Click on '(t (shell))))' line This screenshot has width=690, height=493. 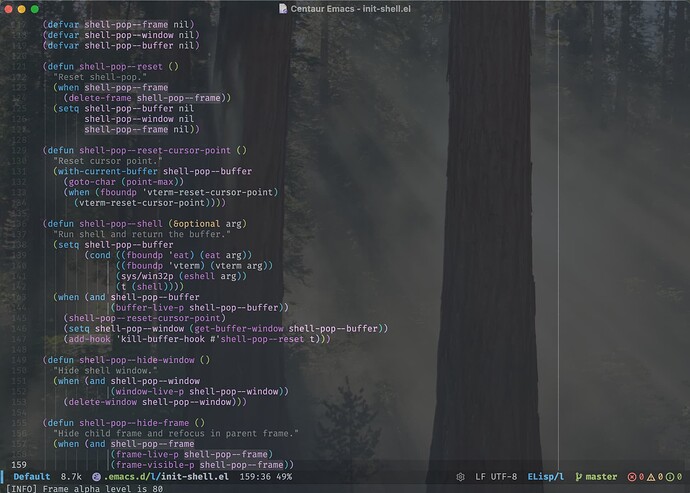tap(150, 287)
